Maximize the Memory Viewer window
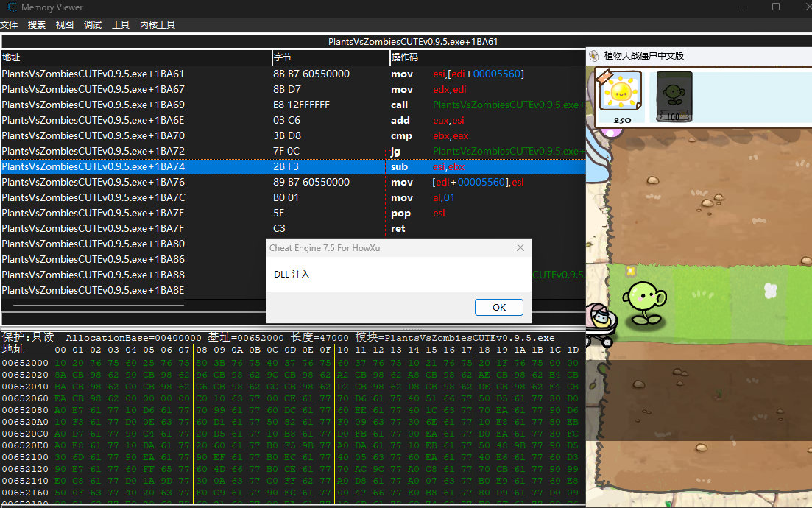This screenshot has height=508, width=812. coord(775,7)
